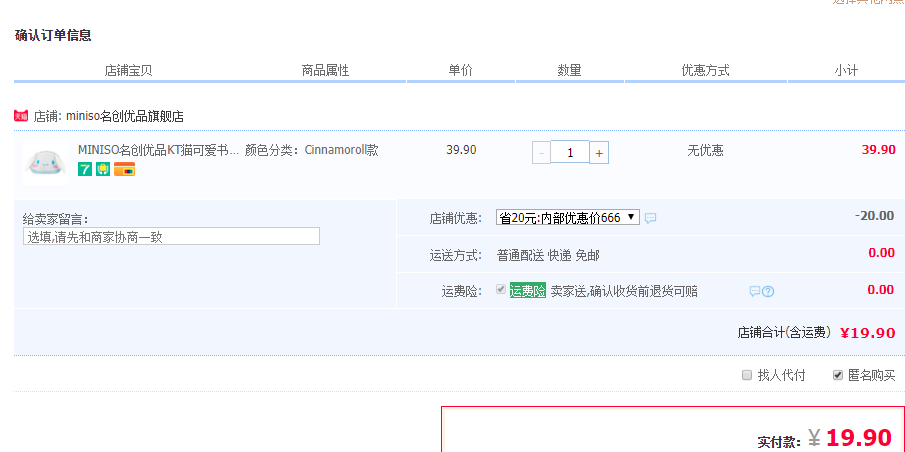Viewport: 905px width, 452px height.
Task: Click the orange credit card payment icon
Action: click(124, 169)
